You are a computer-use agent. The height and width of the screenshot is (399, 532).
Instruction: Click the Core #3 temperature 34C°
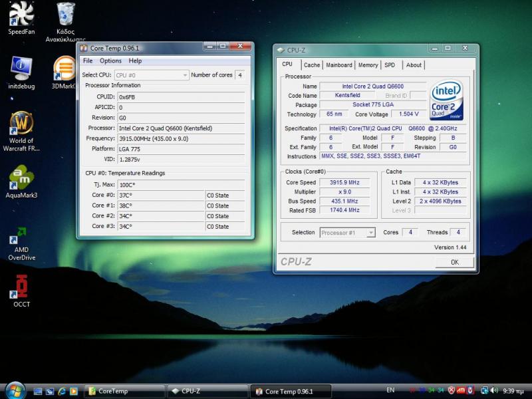pos(160,226)
